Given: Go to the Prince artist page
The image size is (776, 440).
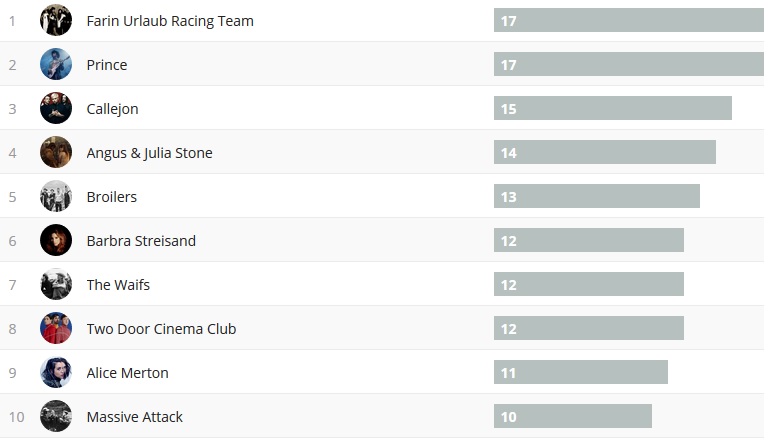Looking at the screenshot, I should point(107,65).
